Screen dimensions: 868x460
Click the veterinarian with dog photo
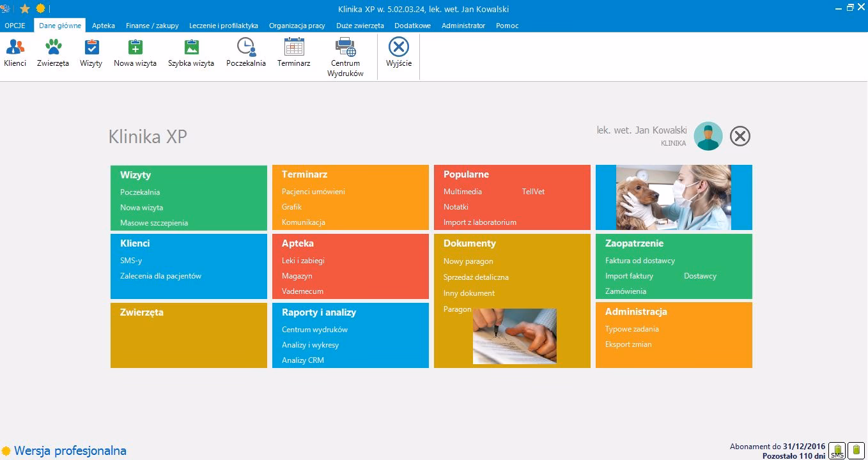pyautogui.click(x=674, y=197)
